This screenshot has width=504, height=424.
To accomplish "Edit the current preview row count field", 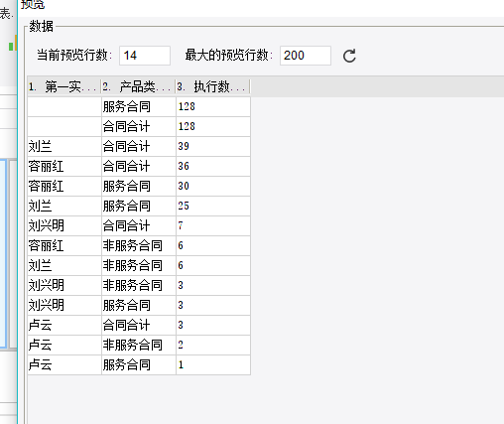I will tap(145, 56).
